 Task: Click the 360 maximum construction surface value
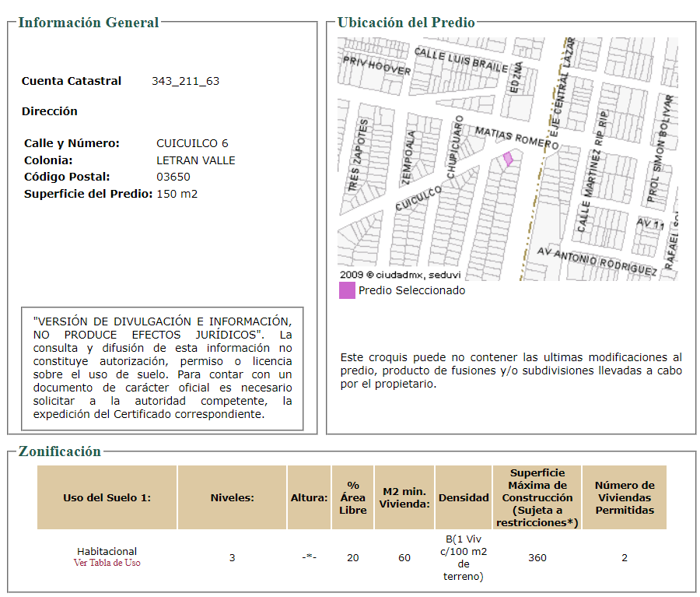537,557
